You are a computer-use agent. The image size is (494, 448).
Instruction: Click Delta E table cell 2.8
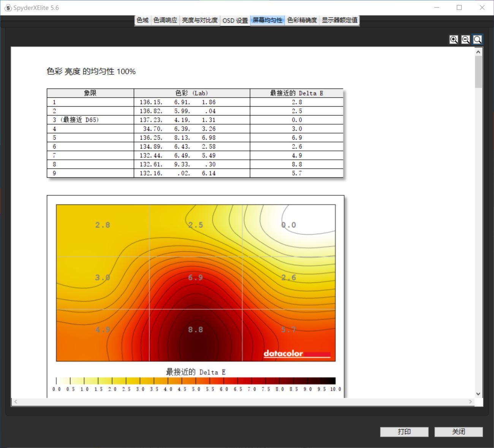297,102
